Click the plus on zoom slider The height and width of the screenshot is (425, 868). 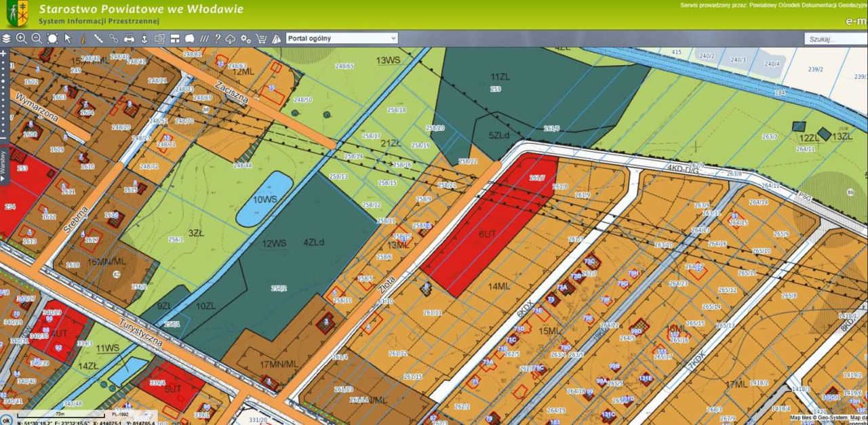tap(3, 52)
